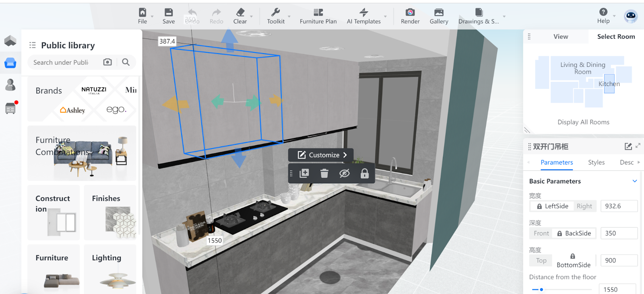The height and width of the screenshot is (294, 644).
Task: Open the Desc tab
Action: (627, 162)
